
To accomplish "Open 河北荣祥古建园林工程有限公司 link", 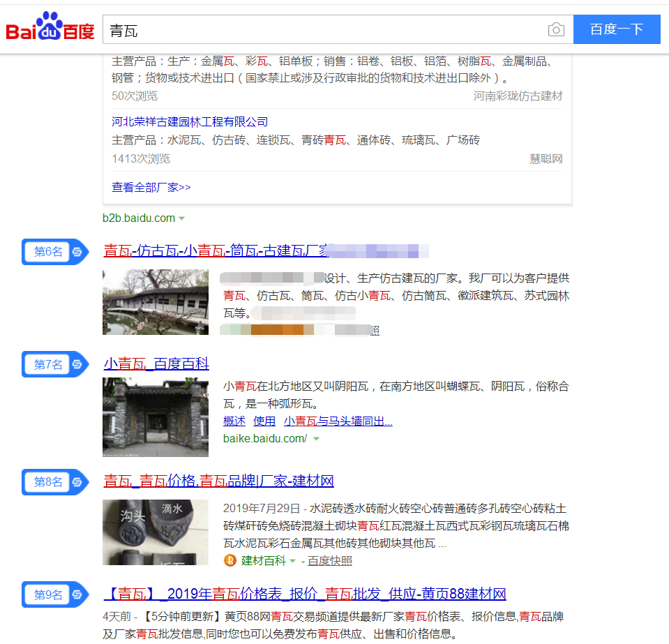I will pos(190,122).
